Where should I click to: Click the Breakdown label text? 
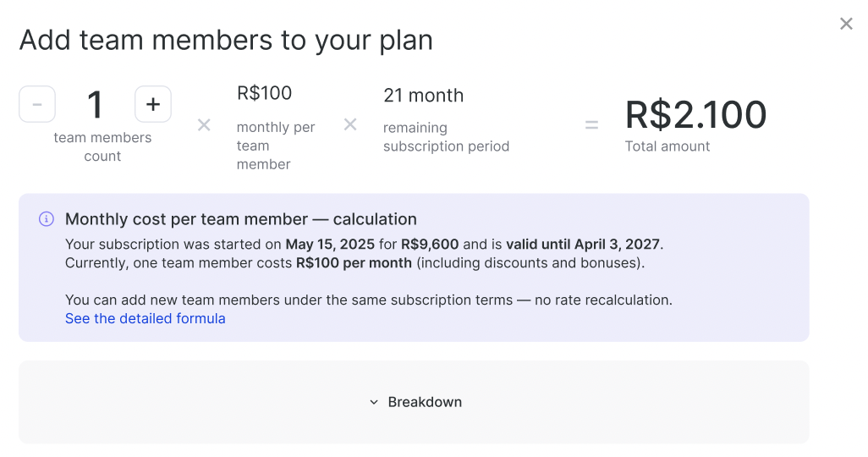pos(425,402)
